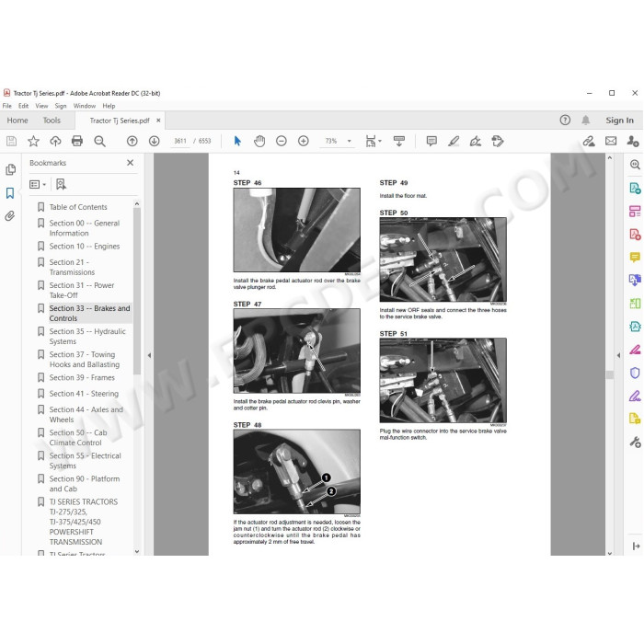Share a link to the file

[589, 142]
